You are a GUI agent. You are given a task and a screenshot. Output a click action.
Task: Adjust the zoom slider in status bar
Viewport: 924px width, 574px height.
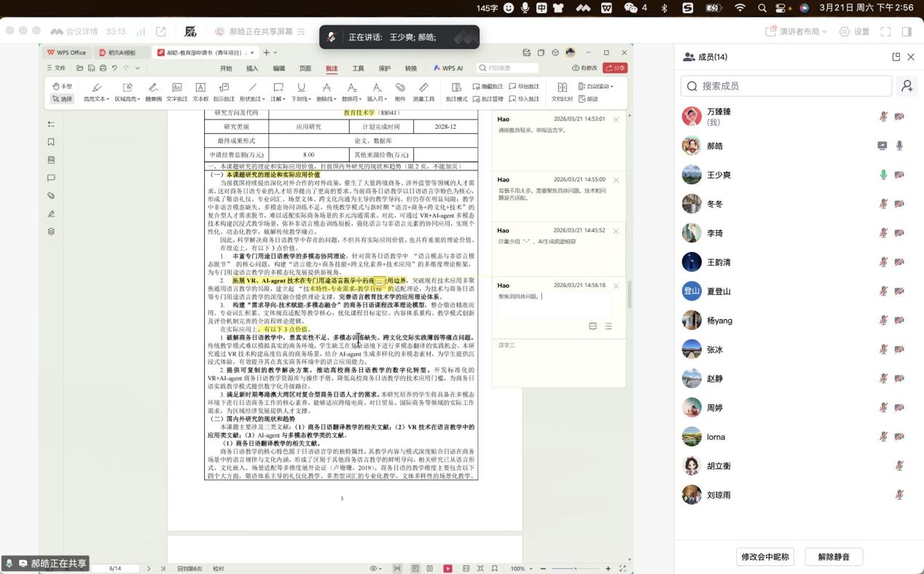point(576,568)
